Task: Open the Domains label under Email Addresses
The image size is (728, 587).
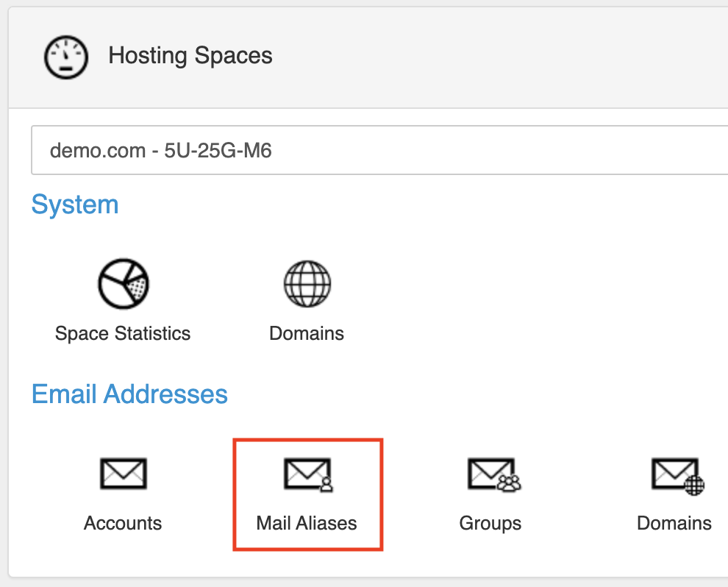Action: (x=674, y=524)
